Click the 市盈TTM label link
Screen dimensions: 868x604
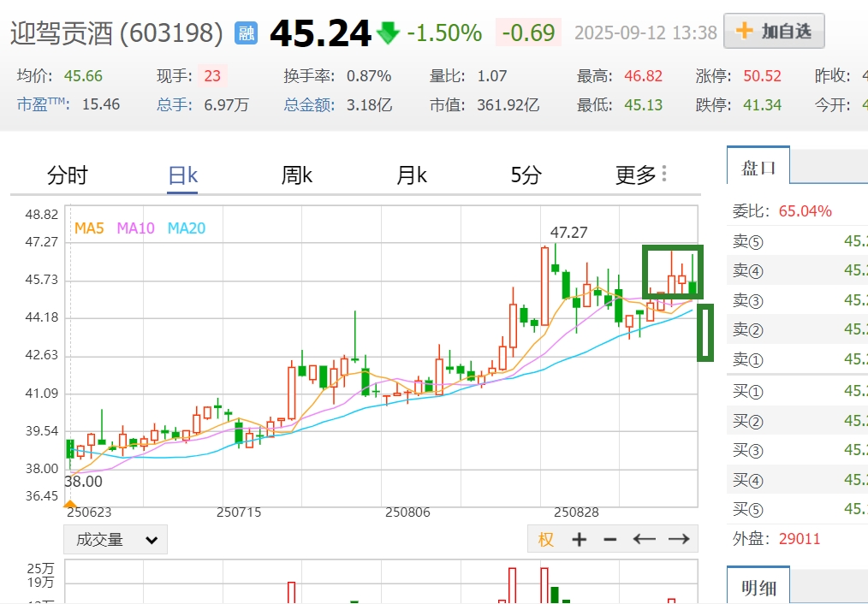click(44, 104)
